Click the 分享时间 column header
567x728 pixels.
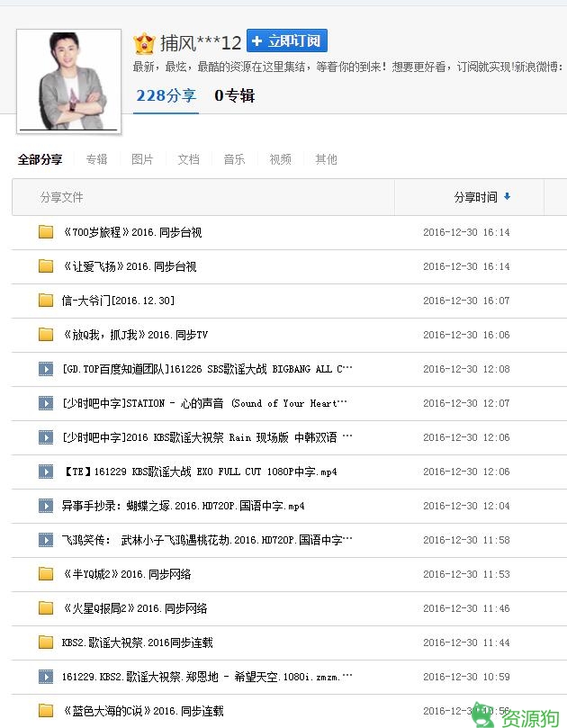click(475, 197)
